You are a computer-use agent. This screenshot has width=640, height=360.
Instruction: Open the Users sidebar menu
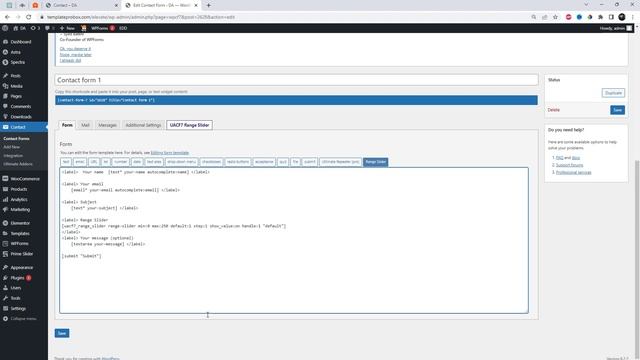[16, 288]
